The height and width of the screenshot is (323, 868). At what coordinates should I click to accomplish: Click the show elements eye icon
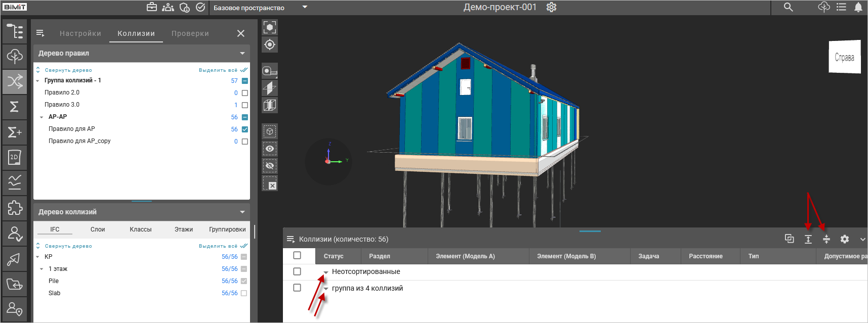coord(270,149)
